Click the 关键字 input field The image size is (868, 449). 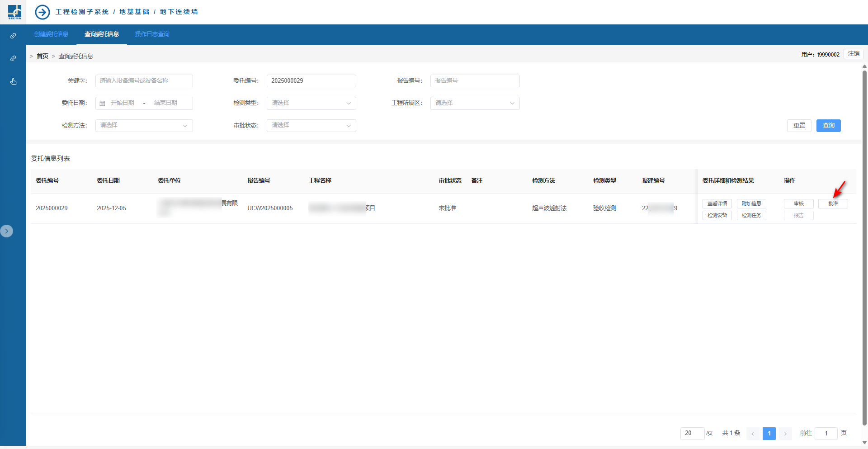(144, 81)
